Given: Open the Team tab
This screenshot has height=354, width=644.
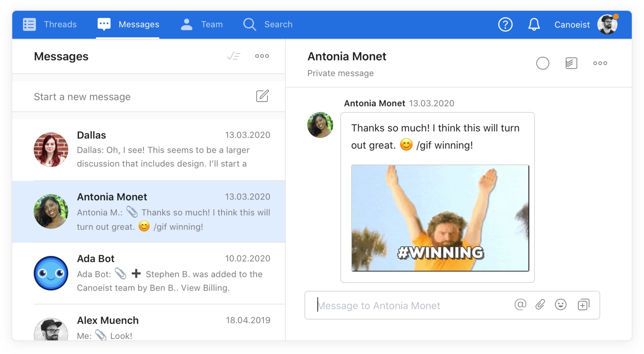Looking at the screenshot, I should tap(201, 25).
